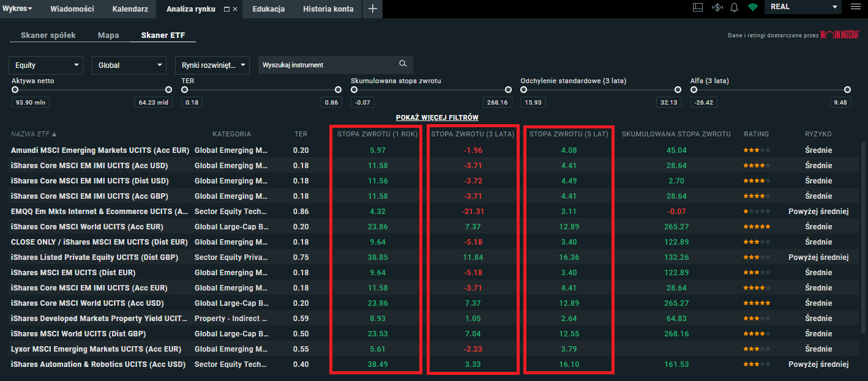Close the Analiza rynku tab

point(235,9)
